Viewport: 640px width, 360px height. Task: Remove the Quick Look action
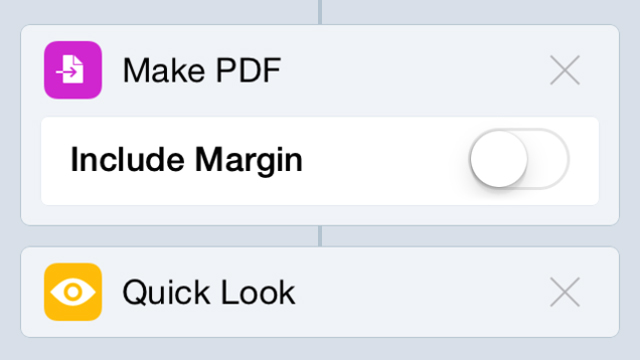[565, 292]
